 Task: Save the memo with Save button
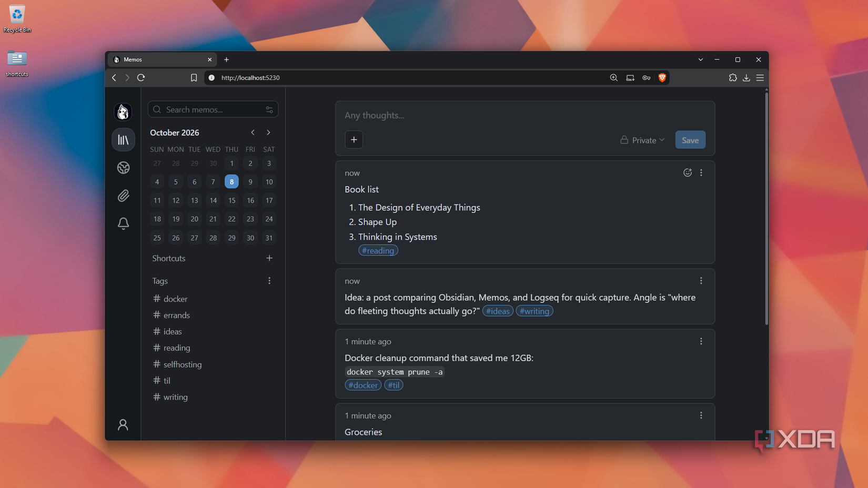pos(690,140)
